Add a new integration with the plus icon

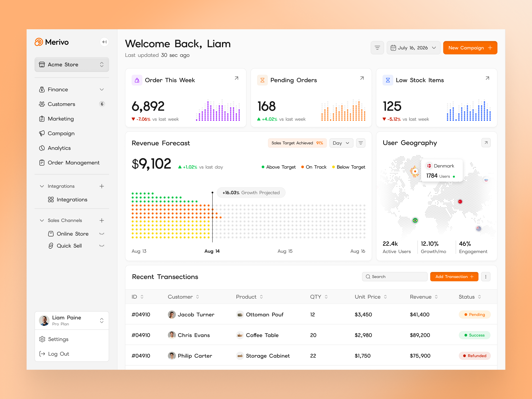tap(102, 186)
